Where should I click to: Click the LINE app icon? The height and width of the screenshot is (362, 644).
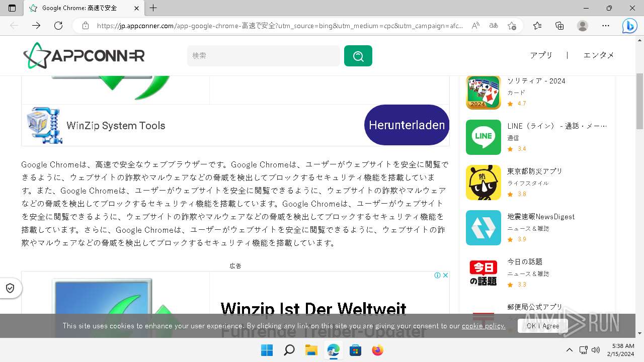pos(484,137)
